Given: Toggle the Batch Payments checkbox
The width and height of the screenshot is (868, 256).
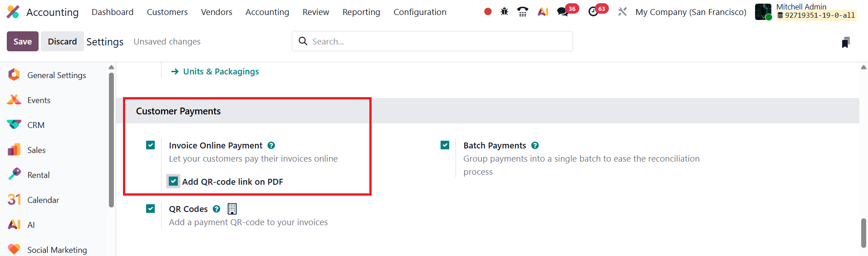Looking at the screenshot, I should pyautogui.click(x=445, y=145).
